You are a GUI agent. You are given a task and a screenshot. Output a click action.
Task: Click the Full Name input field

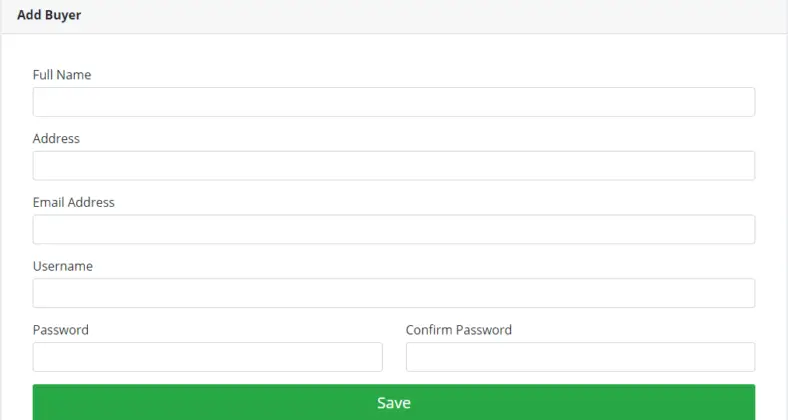click(x=393, y=102)
